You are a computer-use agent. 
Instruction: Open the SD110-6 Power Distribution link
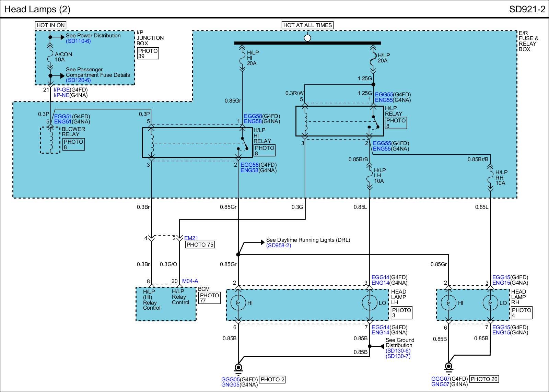tap(78, 41)
